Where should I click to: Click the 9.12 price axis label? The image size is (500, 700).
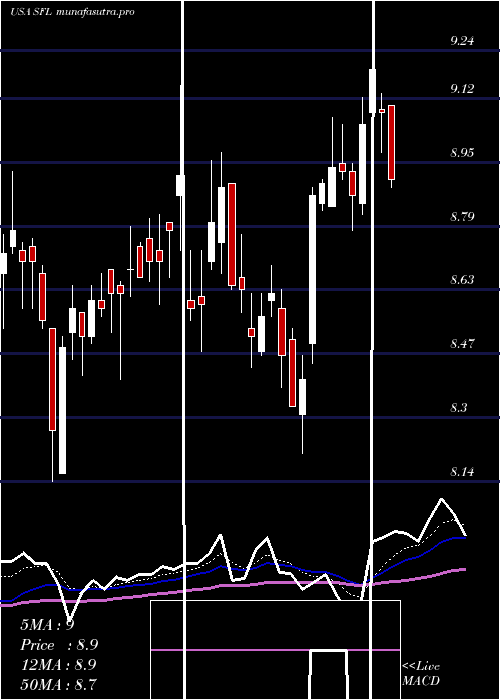tap(462, 89)
